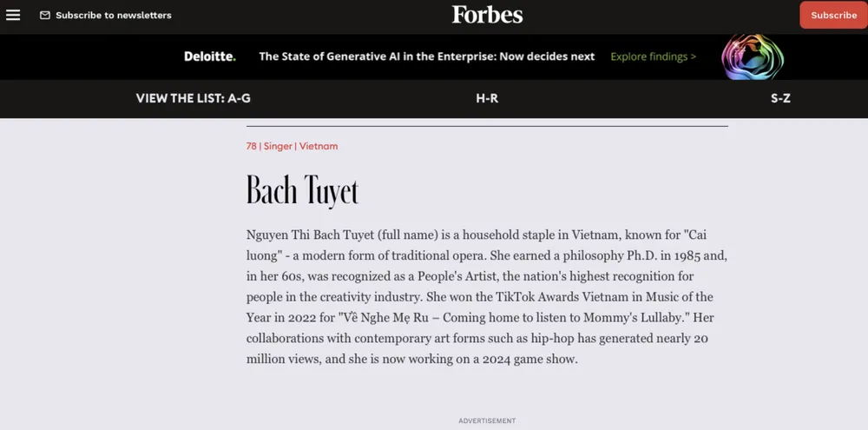Jump to the S-Z list tab
Viewport: 868px width, 430px height.
[x=780, y=98]
